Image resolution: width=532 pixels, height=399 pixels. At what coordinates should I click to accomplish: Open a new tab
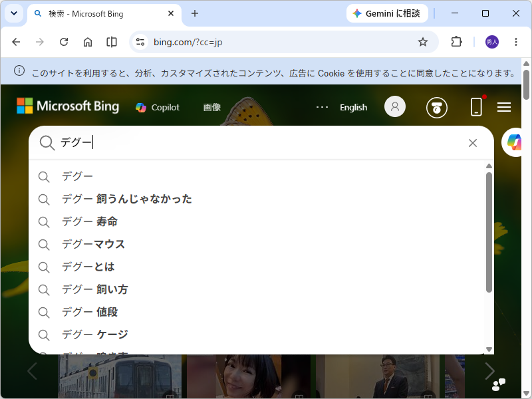click(195, 13)
